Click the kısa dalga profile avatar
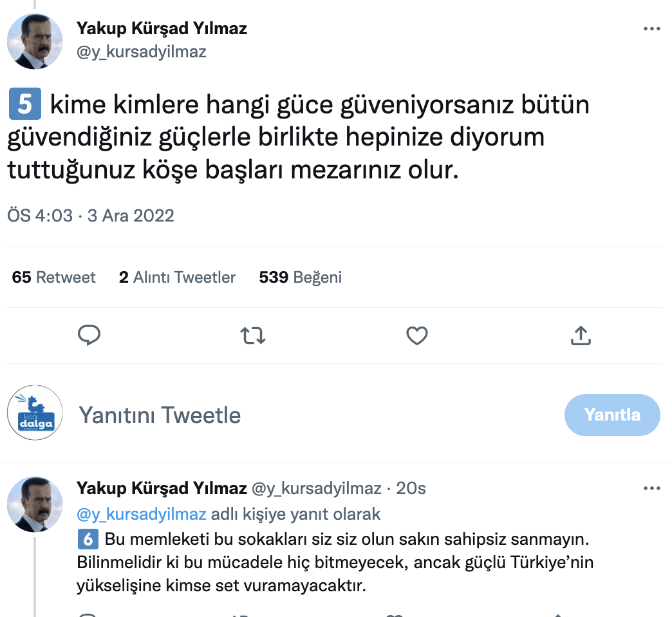 click(x=35, y=414)
